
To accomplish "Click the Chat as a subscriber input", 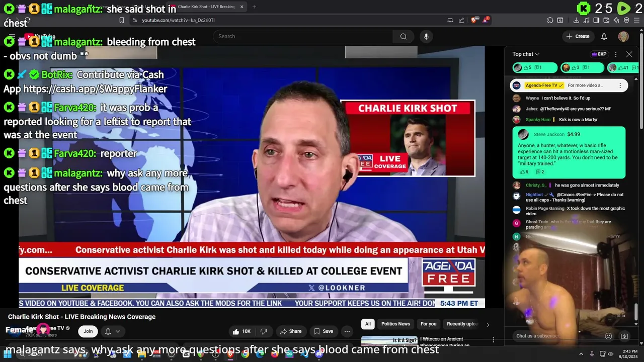I will click(557, 336).
